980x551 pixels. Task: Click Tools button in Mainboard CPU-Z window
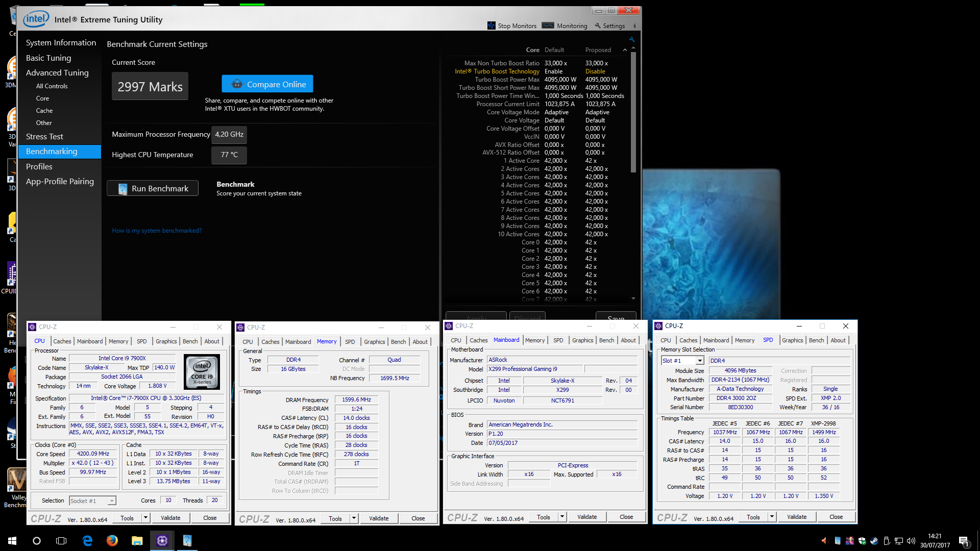pyautogui.click(x=544, y=517)
